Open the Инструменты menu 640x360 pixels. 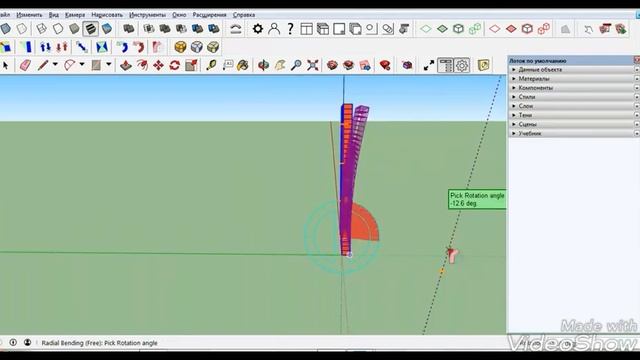pyautogui.click(x=147, y=15)
